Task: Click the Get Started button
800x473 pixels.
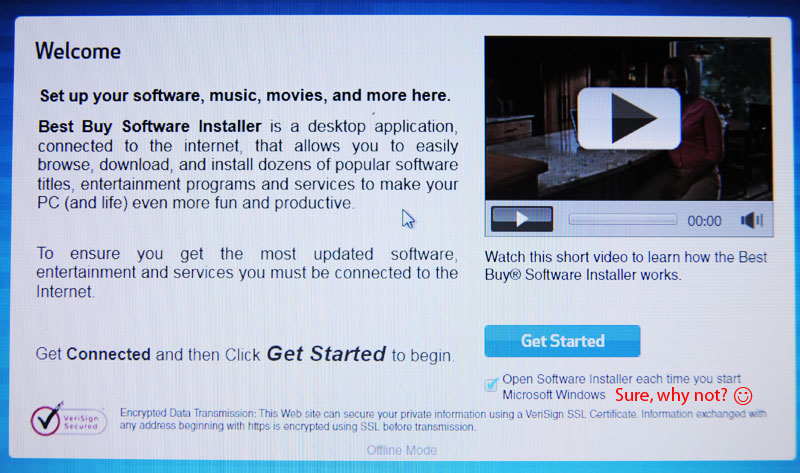Action: [x=562, y=341]
